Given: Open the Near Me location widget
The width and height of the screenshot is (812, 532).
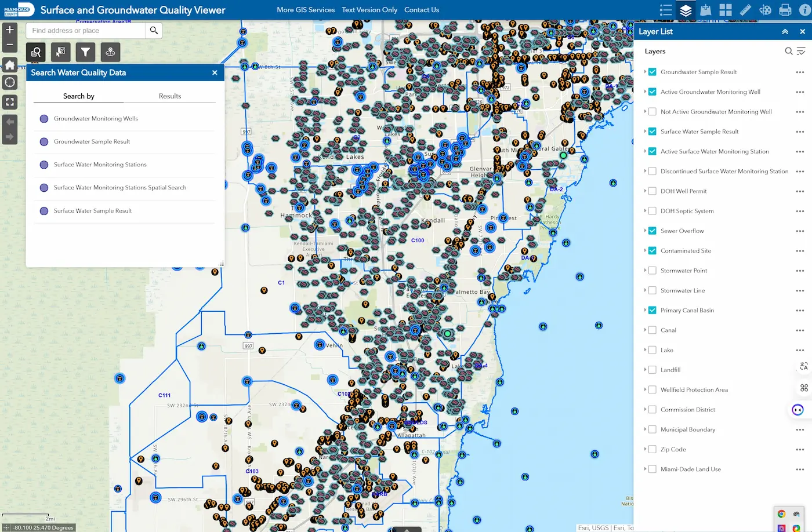Looking at the screenshot, I should (x=110, y=52).
